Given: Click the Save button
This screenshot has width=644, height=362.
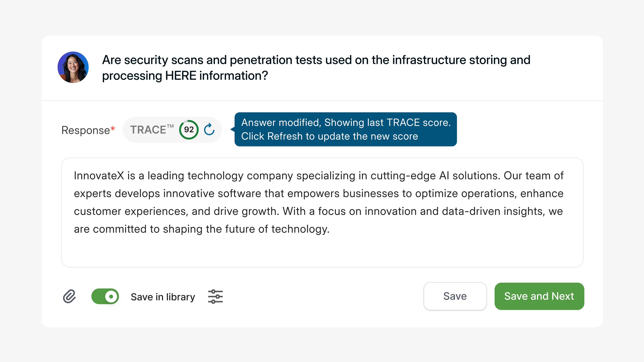Looking at the screenshot, I should [x=455, y=296].
